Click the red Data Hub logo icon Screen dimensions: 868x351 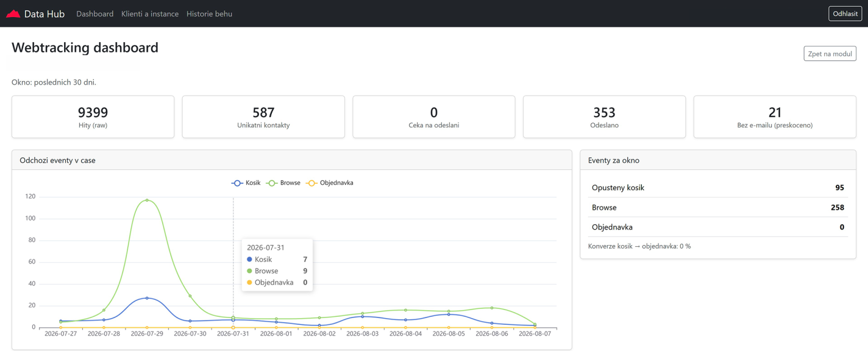[x=13, y=13]
